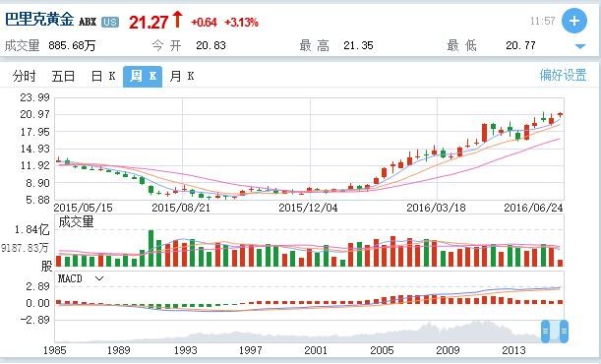Click the MACD panel label

70,278
